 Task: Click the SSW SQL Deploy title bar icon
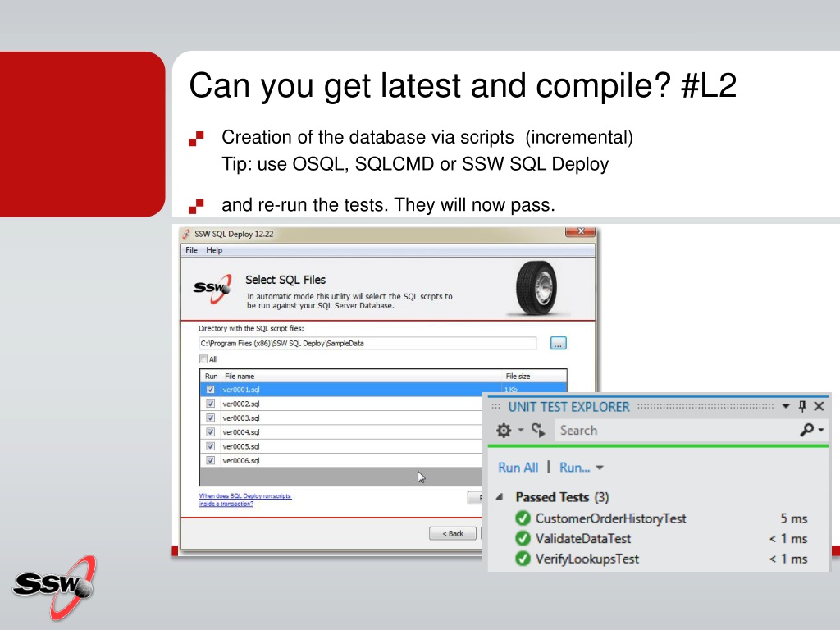click(186, 234)
